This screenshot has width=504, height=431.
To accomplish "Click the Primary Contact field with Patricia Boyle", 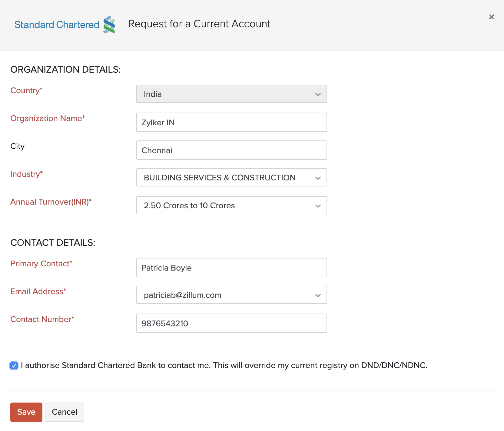I will tap(231, 268).
